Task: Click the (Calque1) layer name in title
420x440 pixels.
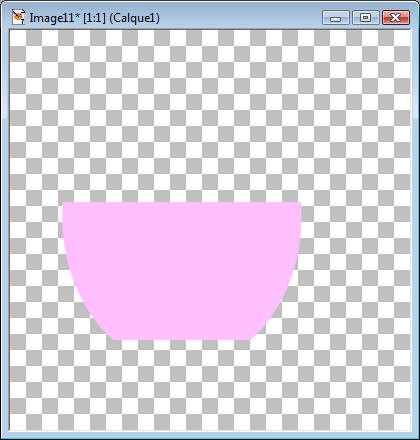Action: coord(134,18)
